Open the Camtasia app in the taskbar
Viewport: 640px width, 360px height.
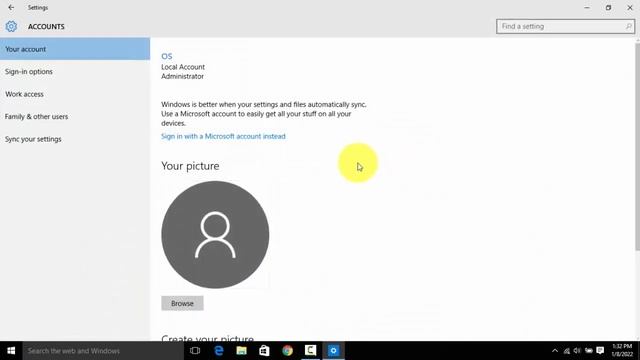(311, 351)
